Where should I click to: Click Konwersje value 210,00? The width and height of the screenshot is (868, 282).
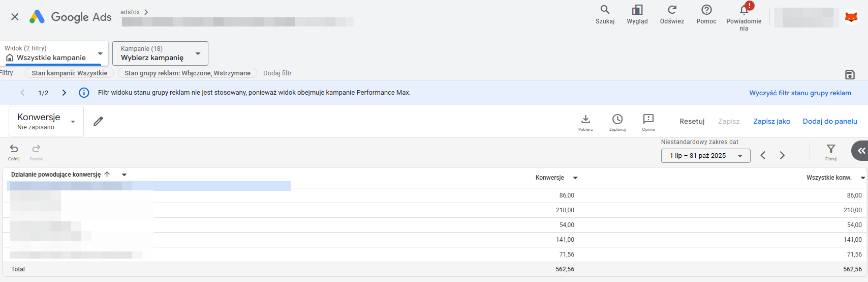tap(565, 210)
